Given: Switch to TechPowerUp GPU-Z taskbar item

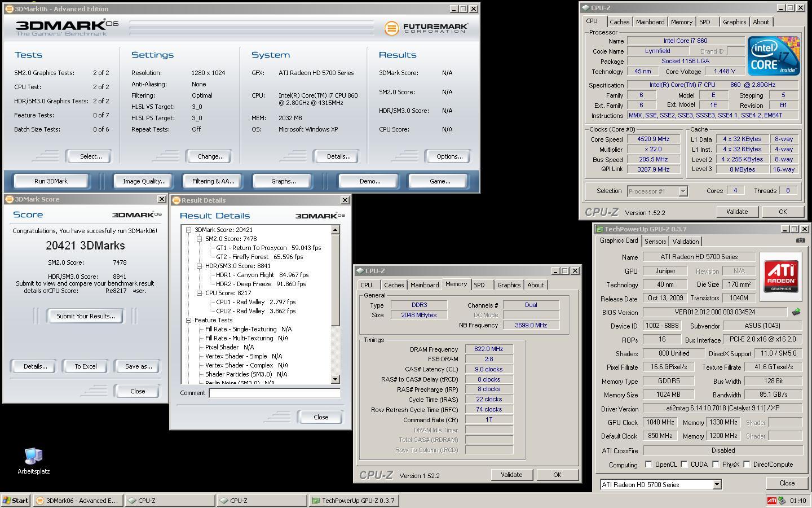Looking at the screenshot, I should [x=354, y=500].
